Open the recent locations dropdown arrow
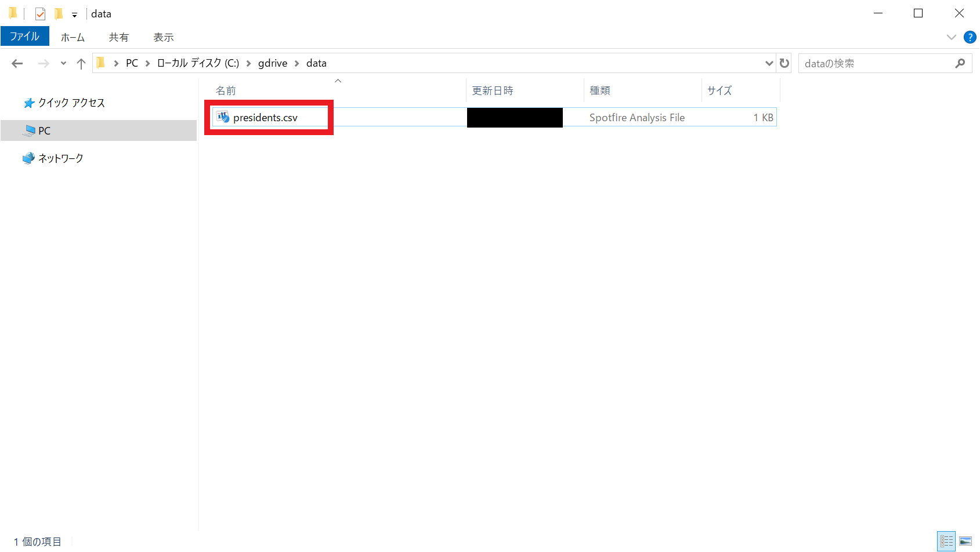The height and width of the screenshot is (552, 980). [x=63, y=63]
